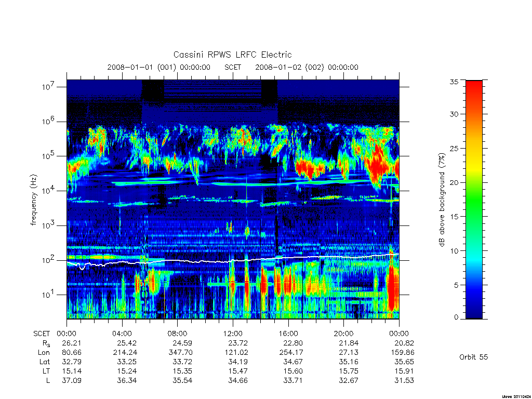Click the colorbar tick value 30
532x399 pixels.
click(454, 114)
